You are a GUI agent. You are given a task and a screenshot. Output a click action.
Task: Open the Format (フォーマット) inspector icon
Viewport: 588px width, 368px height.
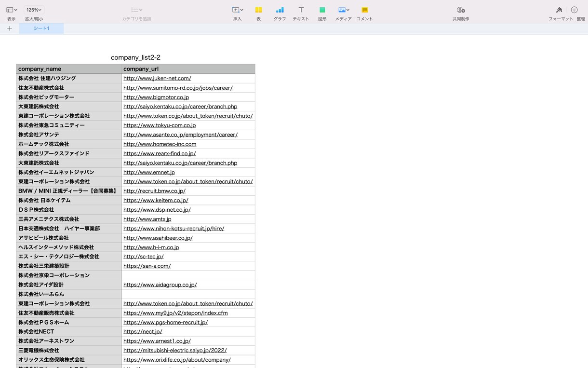[x=559, y=10]
